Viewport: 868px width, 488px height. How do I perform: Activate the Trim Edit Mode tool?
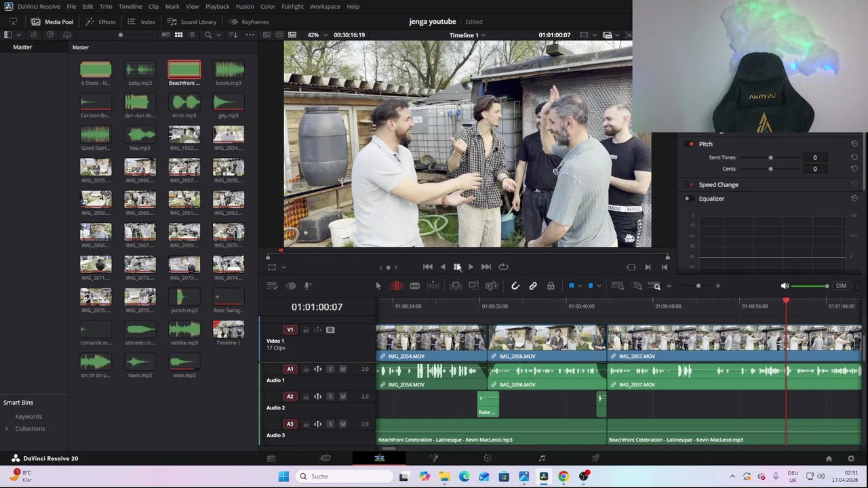(397, 286)
